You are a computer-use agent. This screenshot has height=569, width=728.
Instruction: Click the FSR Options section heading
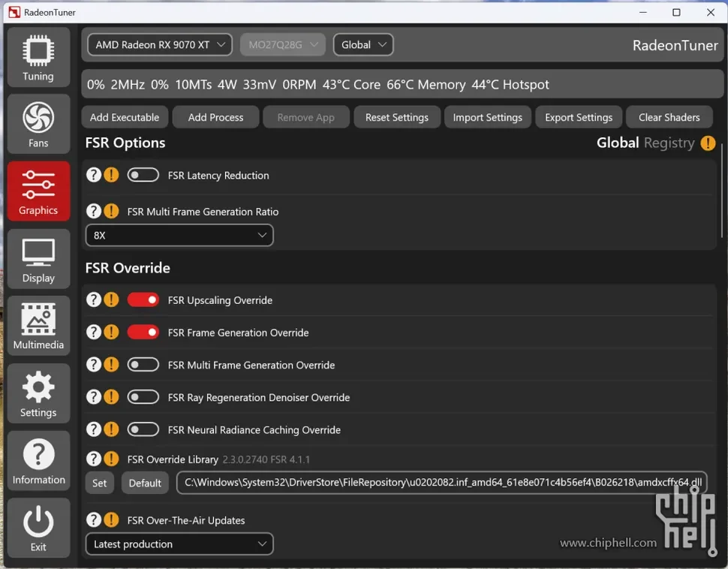(x=125, y=143)
